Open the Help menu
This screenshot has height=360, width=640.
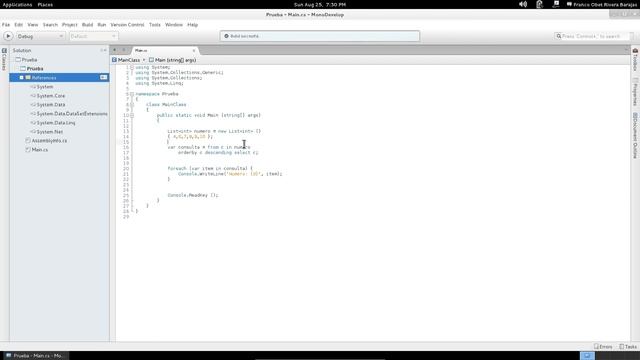(193, 25)
